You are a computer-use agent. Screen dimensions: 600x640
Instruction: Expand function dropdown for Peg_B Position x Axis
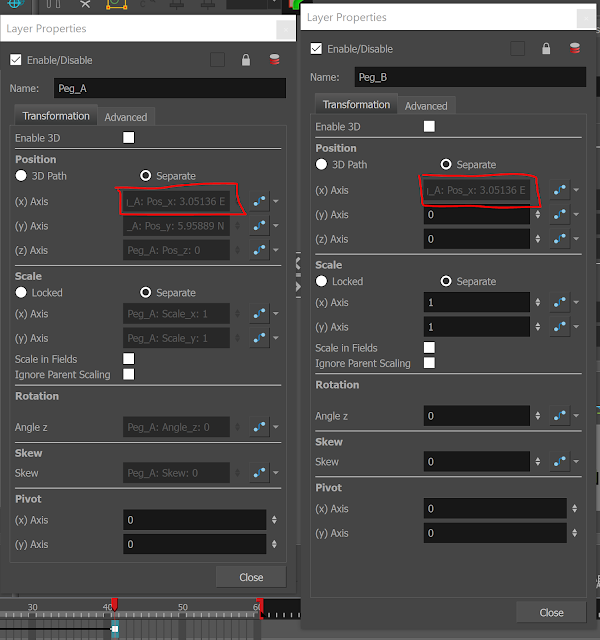[x=576, y=190]
